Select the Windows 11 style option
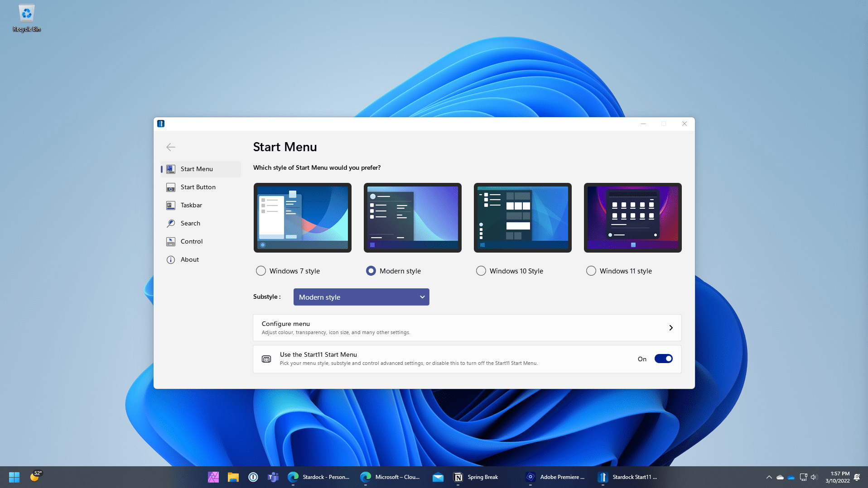This screenshot has height=488, width=868. 591,271
